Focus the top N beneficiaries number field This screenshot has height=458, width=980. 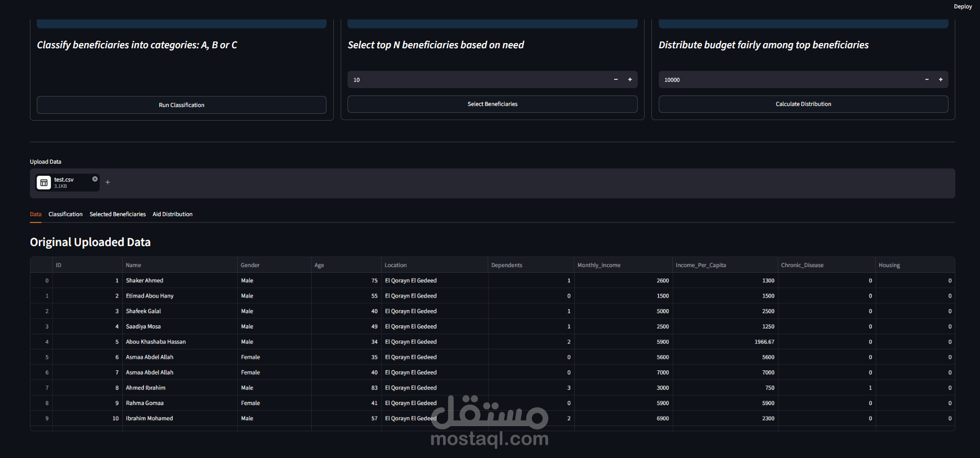[478, 80]
